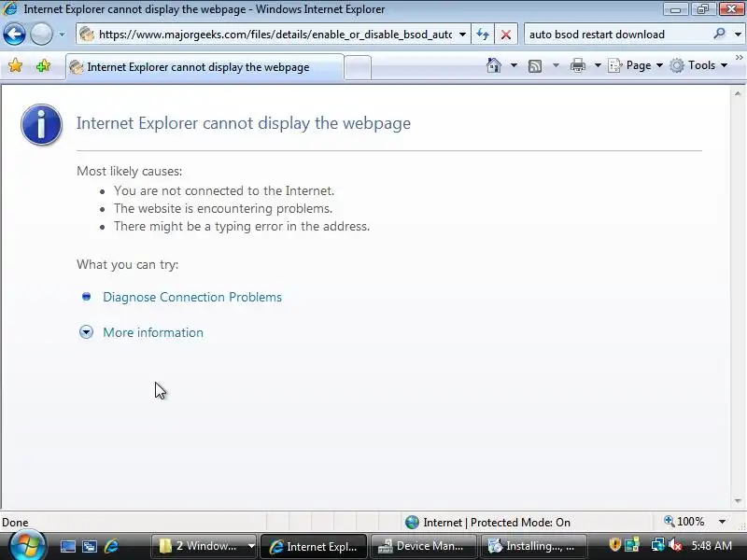
Task: Expand the address bar URL history dropdown
Action: tap(462, 35)
